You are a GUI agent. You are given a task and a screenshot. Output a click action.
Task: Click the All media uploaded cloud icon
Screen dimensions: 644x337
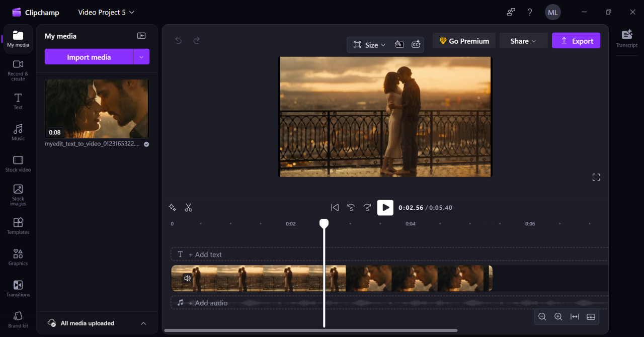tap(51, 323)
